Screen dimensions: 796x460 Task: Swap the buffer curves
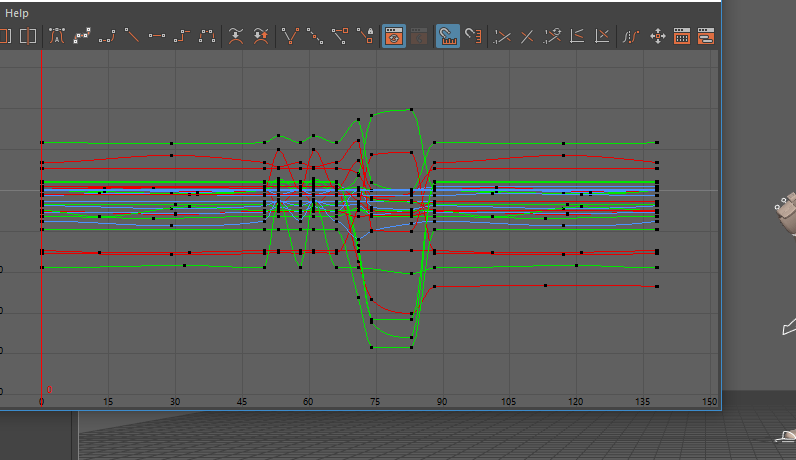point(260,36)
